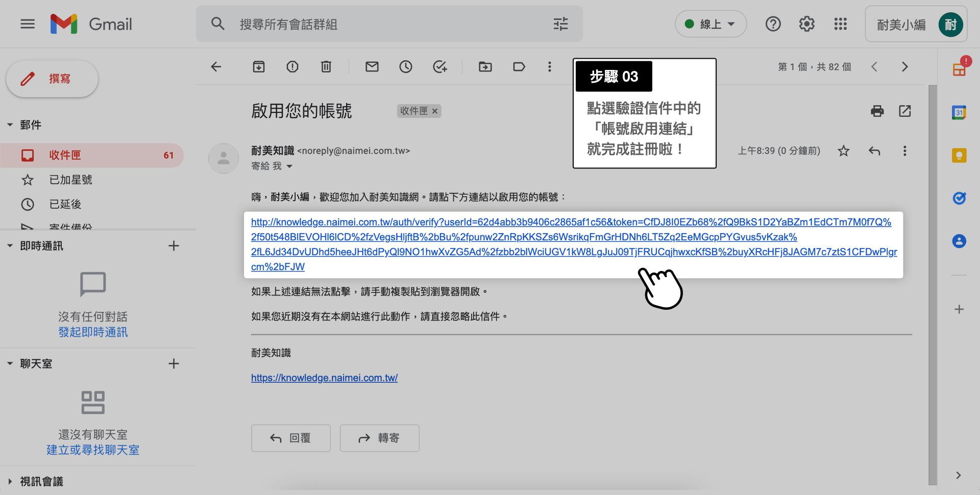This screenshot has width=980, height=495.
Task: Open the main menu hamburger icon
Action: (28, 24)
